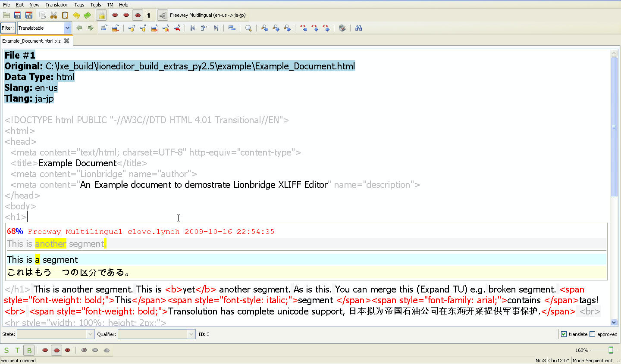Image resolution: width=621 pixels, height=364 pixels.
Task: Select the padlock lock icon
Action: (x=101, y=15)
